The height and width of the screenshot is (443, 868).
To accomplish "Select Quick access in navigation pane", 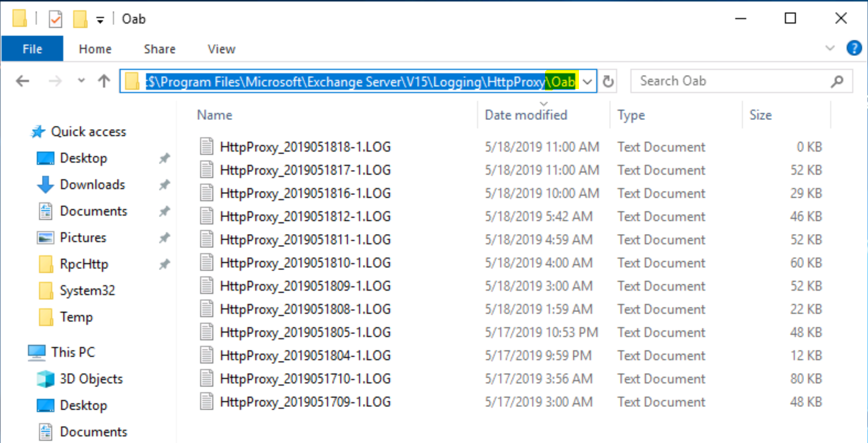I will [x=88, y=132].
